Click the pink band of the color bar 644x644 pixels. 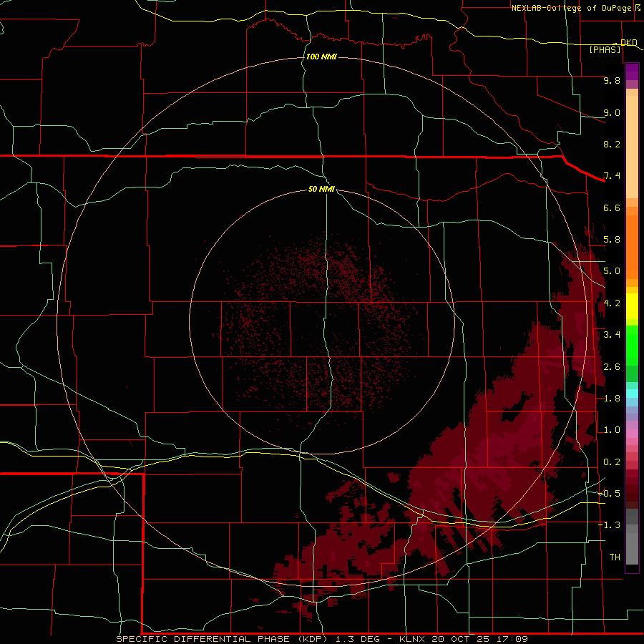[x=632, y=434]
